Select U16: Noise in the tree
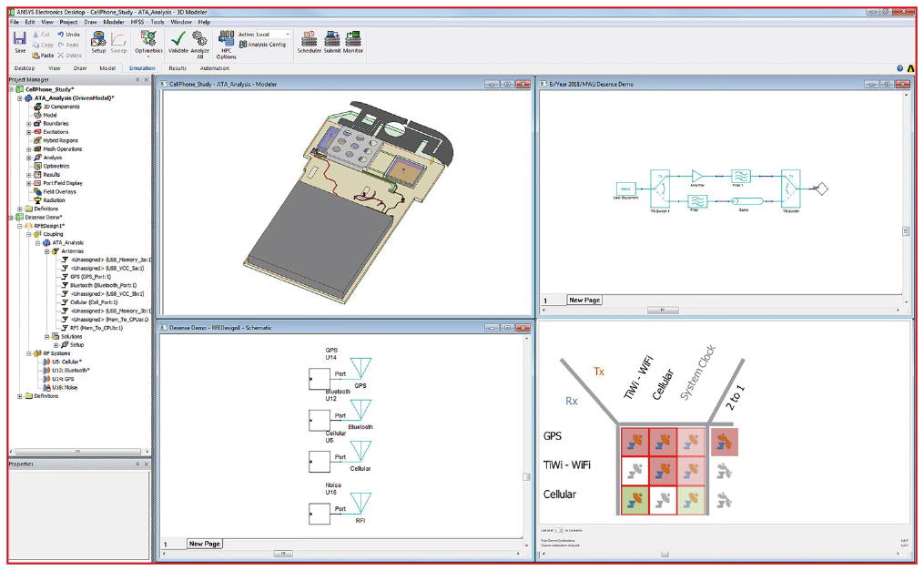924x571 pixels. [x=65, y=388]
